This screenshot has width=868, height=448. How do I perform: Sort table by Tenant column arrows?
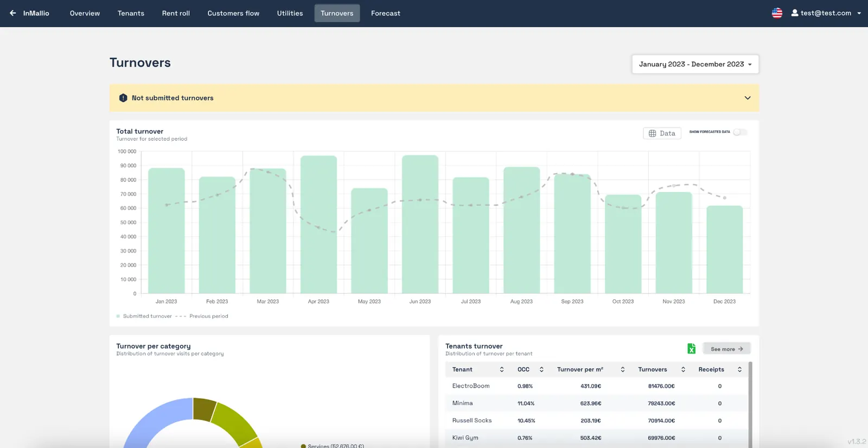tap(502, 369)
